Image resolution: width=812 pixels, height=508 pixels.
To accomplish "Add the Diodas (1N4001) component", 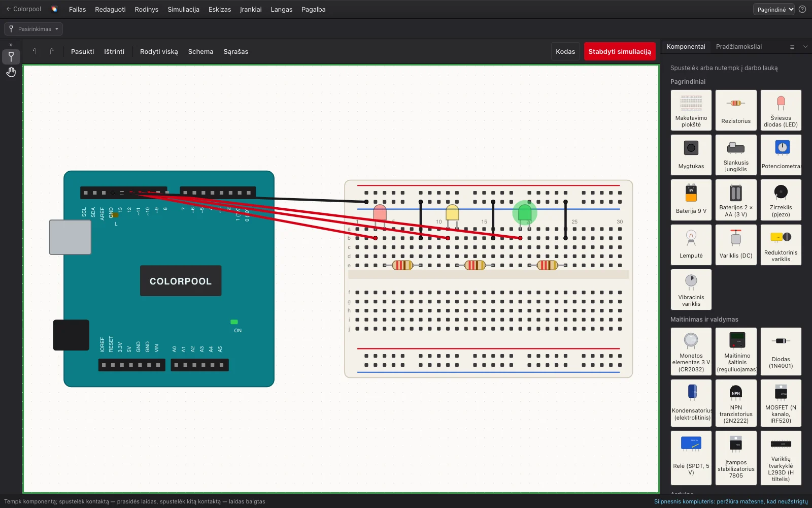I will tap(781, 352).
